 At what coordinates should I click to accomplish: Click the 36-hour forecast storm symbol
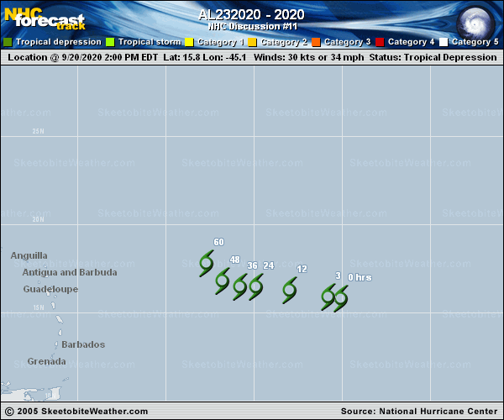coord(240,287)
